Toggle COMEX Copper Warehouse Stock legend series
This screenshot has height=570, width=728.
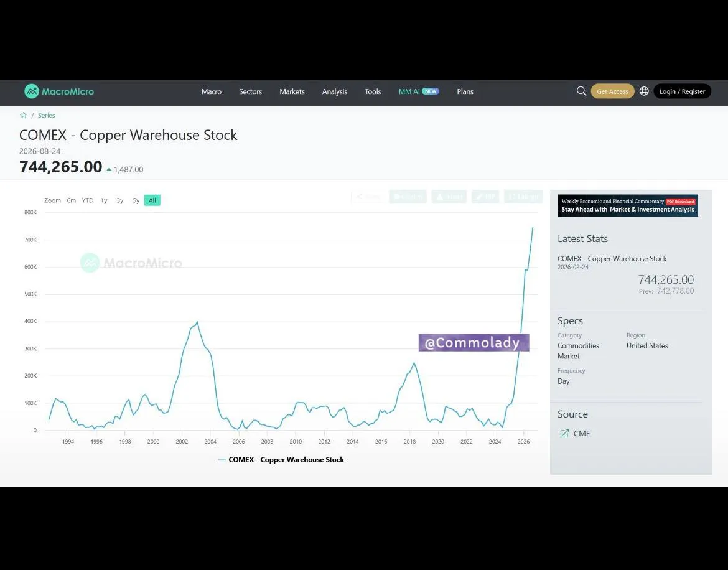[x=281, y=460]
